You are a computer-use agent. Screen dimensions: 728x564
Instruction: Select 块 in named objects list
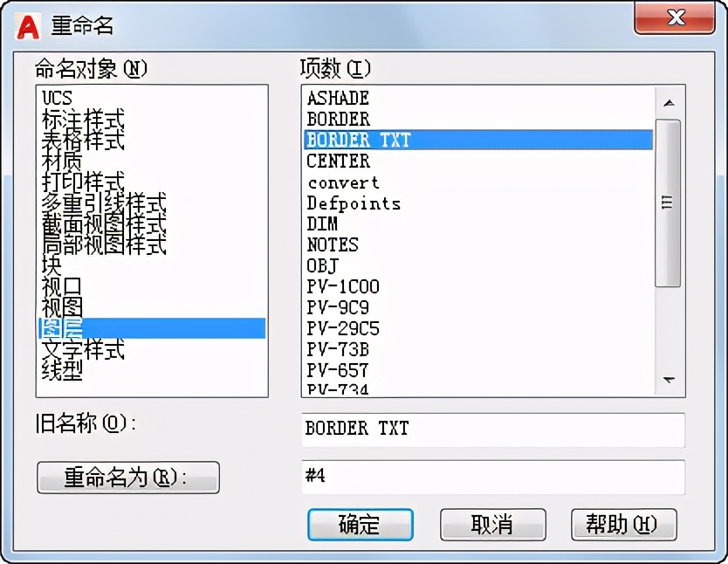[x=152, y=265]
